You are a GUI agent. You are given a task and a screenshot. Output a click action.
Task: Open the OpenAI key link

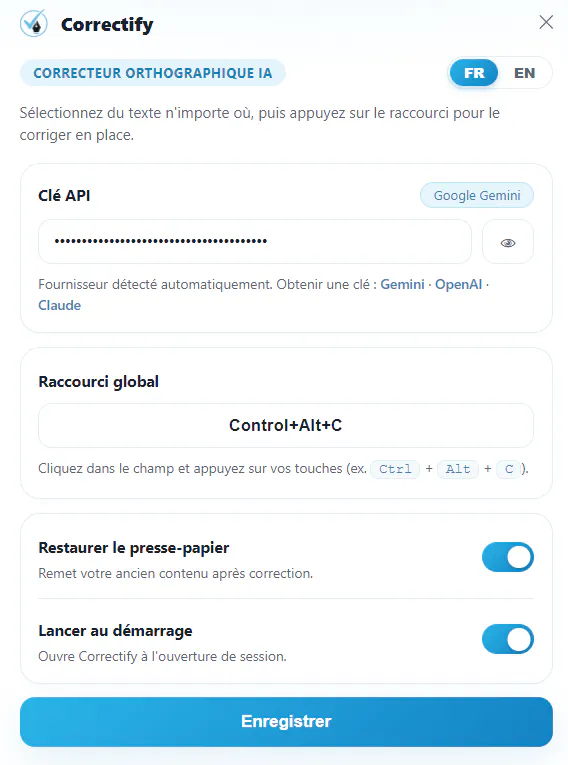pyautogui.click(x=458, y=284)
